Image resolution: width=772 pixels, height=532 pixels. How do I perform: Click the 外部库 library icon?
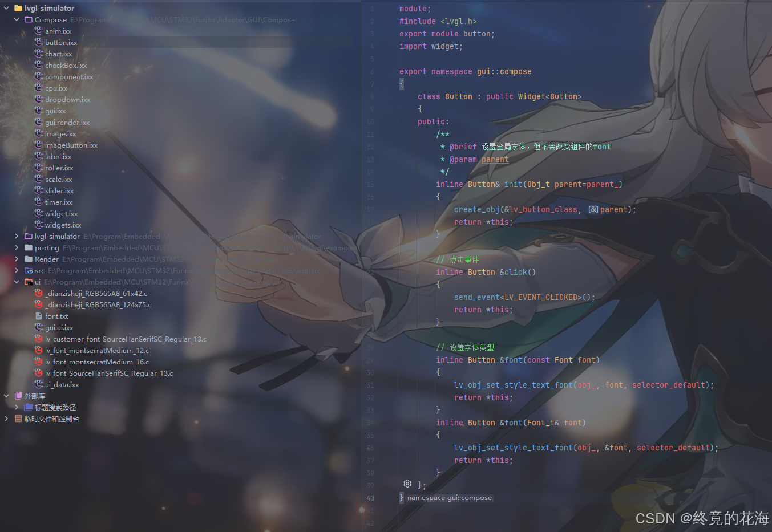18,396
